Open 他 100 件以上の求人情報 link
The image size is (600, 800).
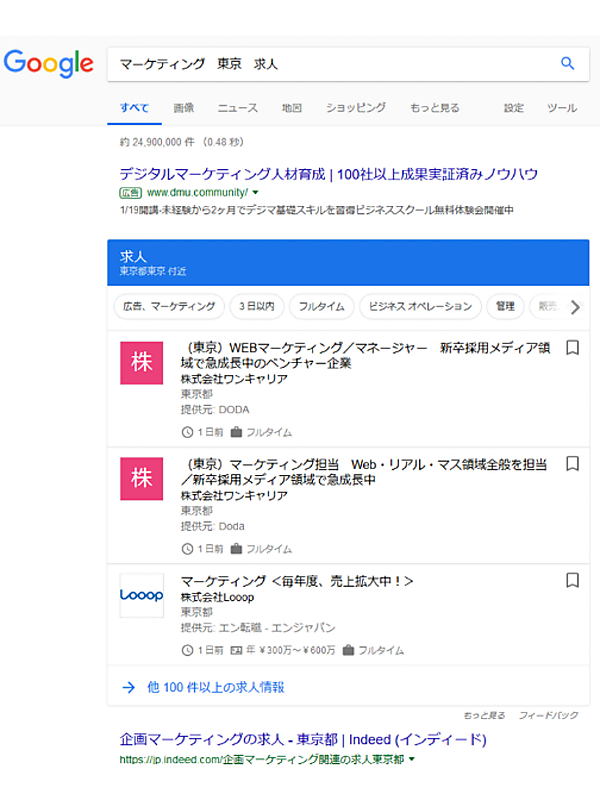(215, 687)
